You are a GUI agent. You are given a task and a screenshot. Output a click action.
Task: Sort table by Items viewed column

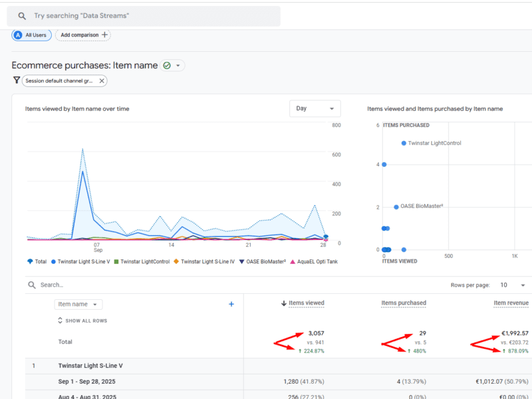click(x=306, y=303)
